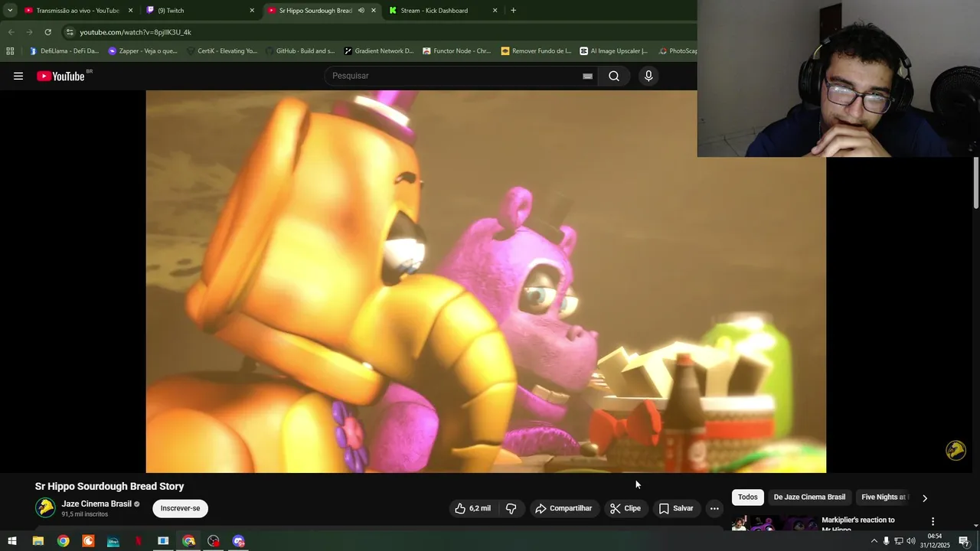Open Zapper bookmark

tap(143, 51)
